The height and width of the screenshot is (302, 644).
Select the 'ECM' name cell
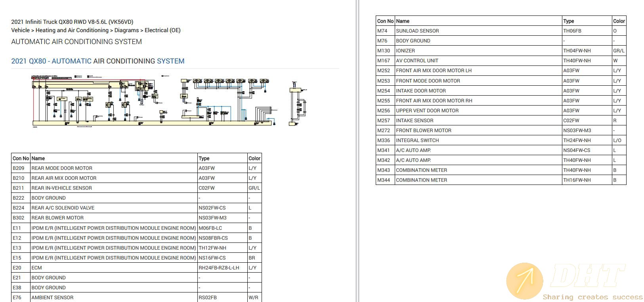coord(114,267)
